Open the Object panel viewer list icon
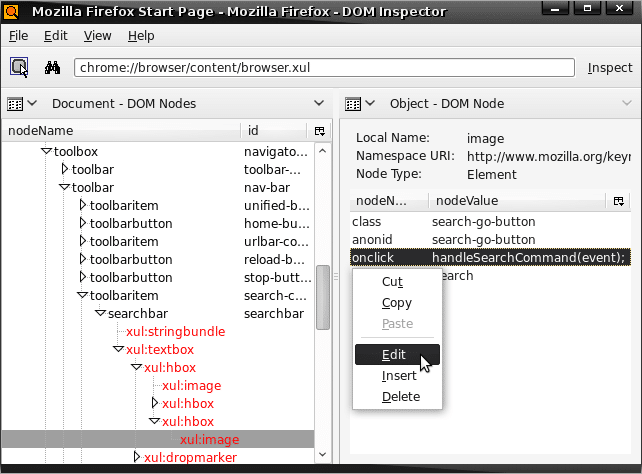Image resolution: width=642 pixels, height=474 pixels. click(x=351, y=103)
